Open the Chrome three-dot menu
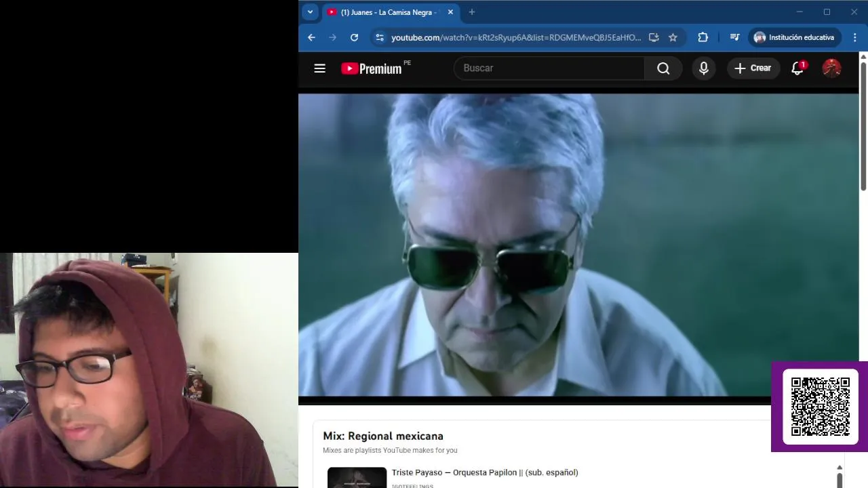The width and height of the screenshot is (868, 488). [x=854, y=37]
